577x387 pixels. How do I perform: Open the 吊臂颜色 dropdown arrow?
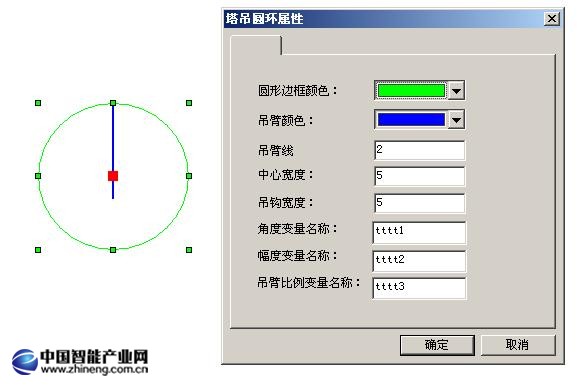click(456, 120)
